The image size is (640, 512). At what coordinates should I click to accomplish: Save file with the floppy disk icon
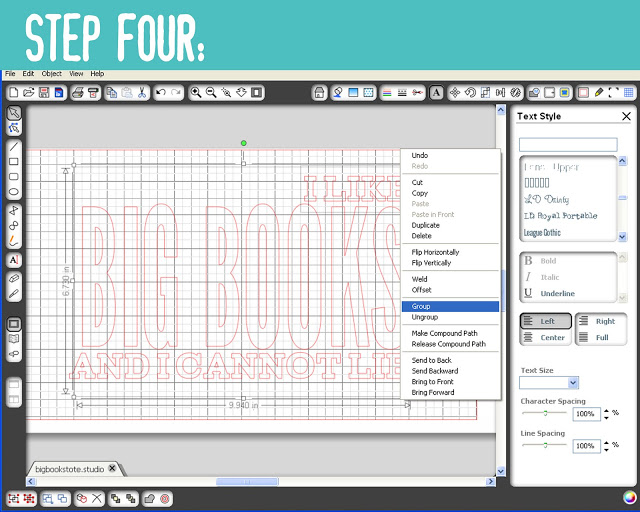(x=44, y=93)
